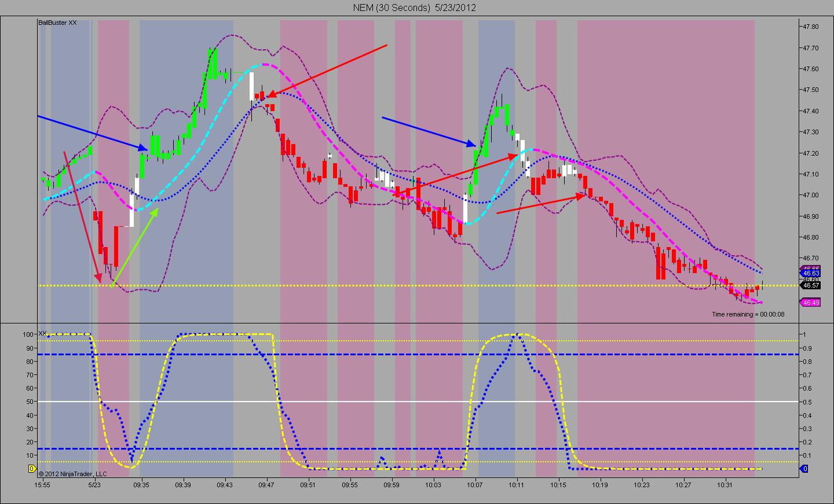Click the purple price marker above 46.63
Image resolution: width=834 pixels, height=504 pixels.
(x=810, y=268)
